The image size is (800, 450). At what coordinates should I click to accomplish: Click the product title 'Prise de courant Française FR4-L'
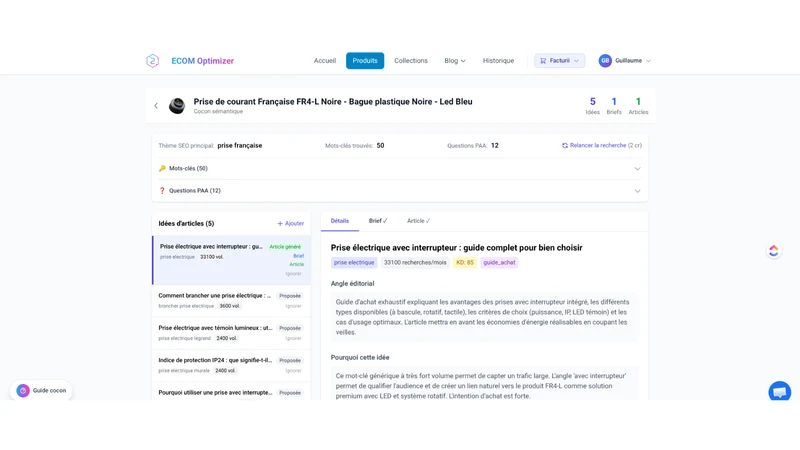pyautogui.click(x=333, y=102)
